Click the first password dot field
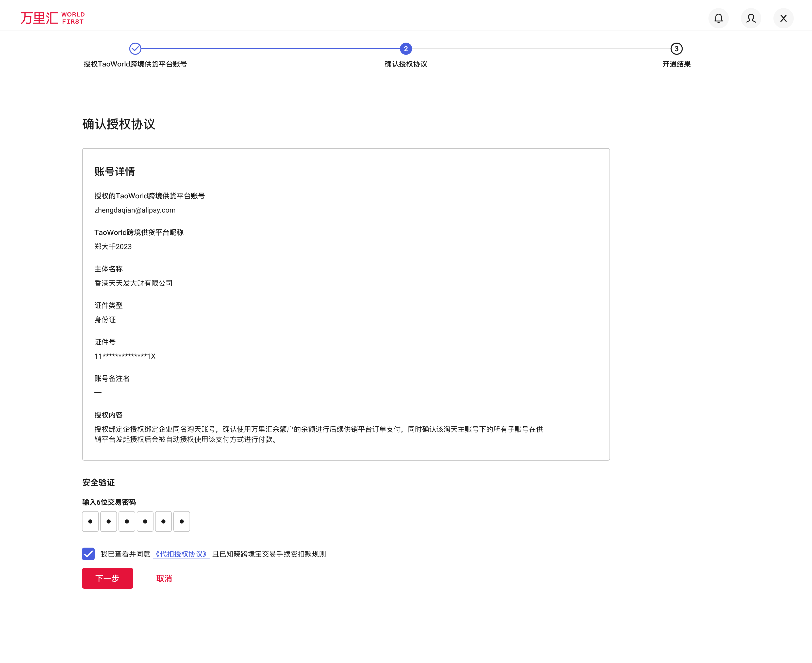Screen dimensions: 812x663 pyautogui.click(x=90, y=521)
